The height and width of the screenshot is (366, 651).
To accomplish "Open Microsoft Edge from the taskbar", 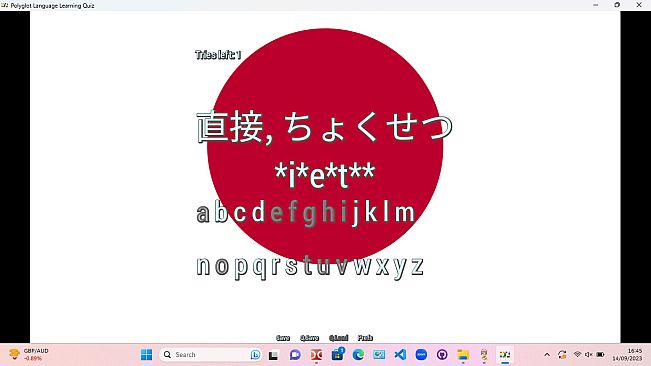I will point(358,355).
